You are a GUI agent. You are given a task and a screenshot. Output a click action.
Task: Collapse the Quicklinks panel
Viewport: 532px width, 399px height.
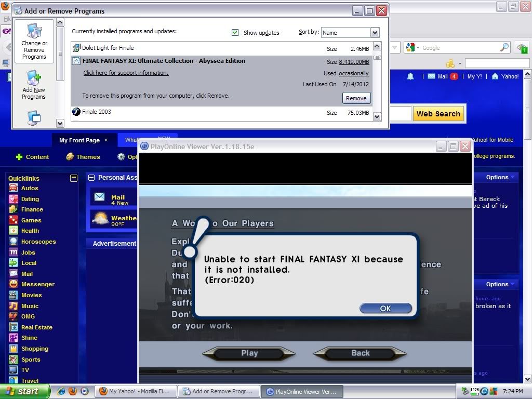pos(74,178)
